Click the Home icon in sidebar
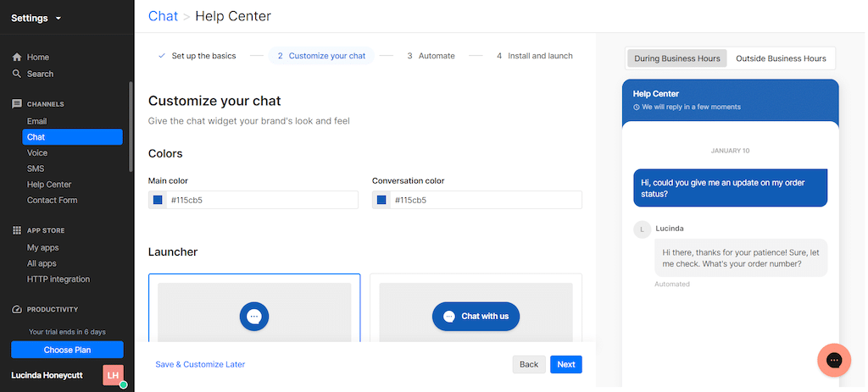The width and height of the screenshot is (868, 392). [x=17, y=57]
